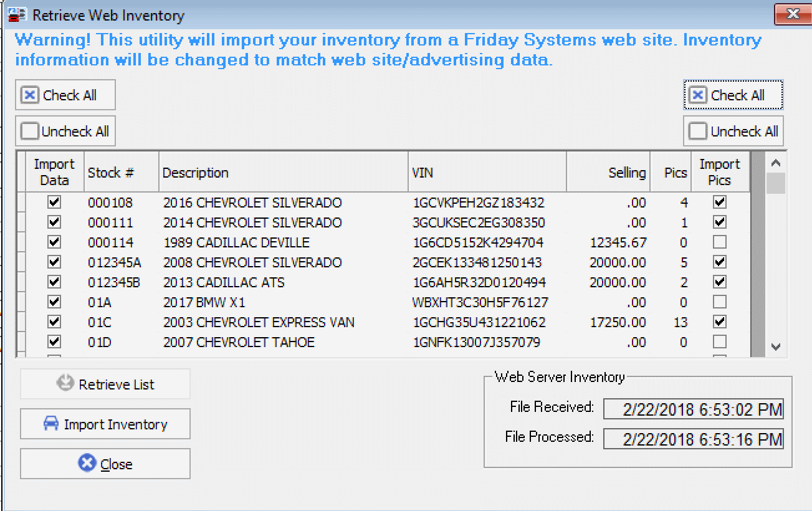Screen dimensions: 812x511
Task: Click the Uncheck All icon on the right
Action: tap(699, 131)
